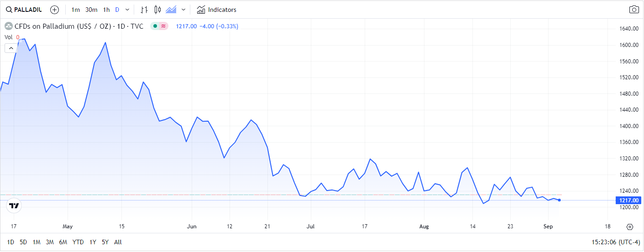Click the 1217.00 current price label

(629, 201)
